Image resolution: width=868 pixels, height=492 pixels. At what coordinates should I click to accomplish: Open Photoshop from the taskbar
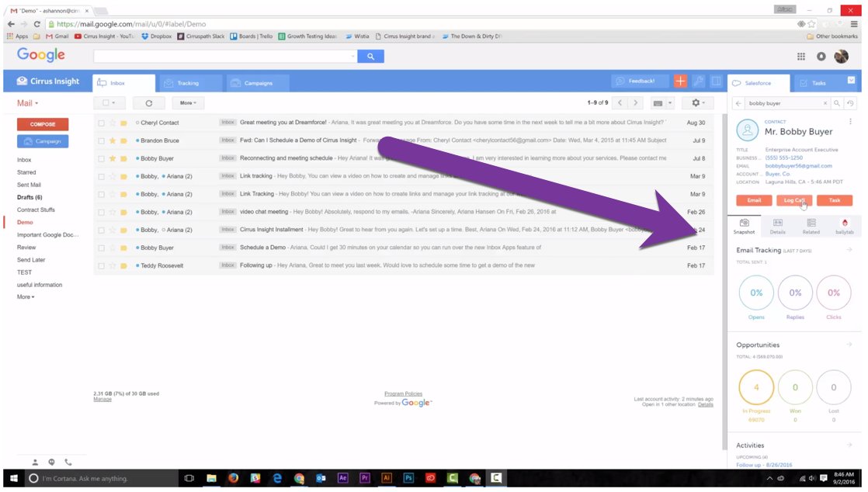pos(408,478)
